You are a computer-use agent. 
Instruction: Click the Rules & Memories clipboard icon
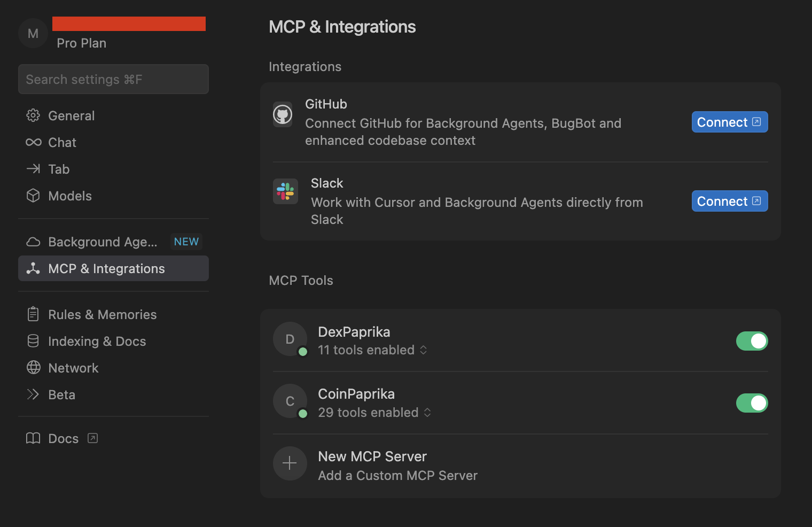coord(33,314)
